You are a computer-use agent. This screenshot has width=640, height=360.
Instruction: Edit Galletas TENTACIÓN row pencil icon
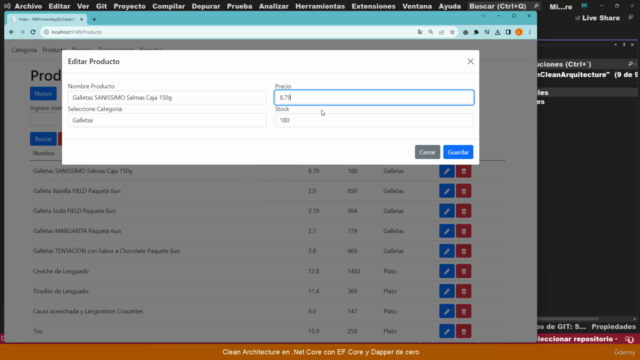(x=447, y=251)
